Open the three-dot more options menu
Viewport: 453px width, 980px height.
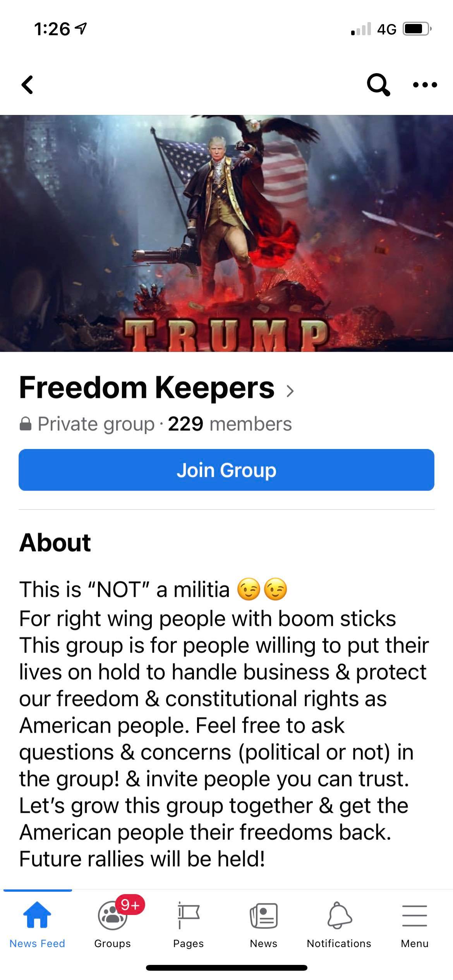point(425,84)
